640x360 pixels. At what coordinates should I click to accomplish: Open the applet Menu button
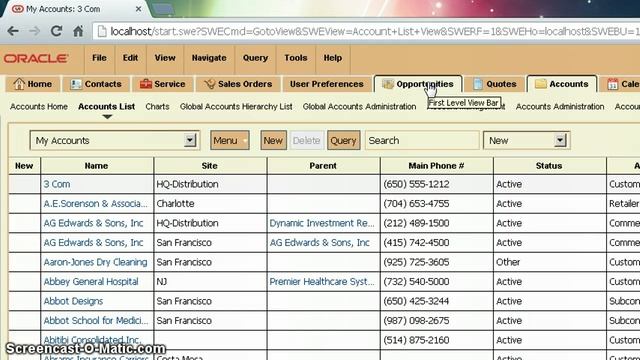coord(230,140)
